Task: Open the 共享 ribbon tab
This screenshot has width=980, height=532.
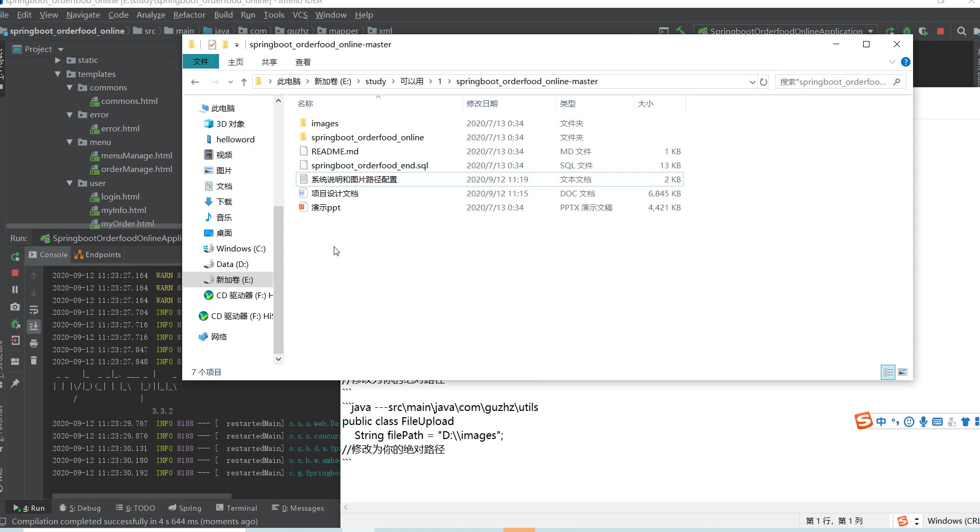Action: [269, 62]
